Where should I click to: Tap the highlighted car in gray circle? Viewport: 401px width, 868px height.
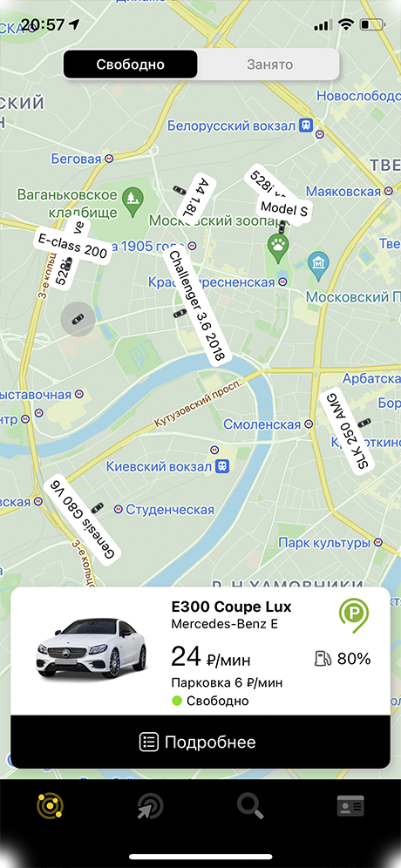78,319
